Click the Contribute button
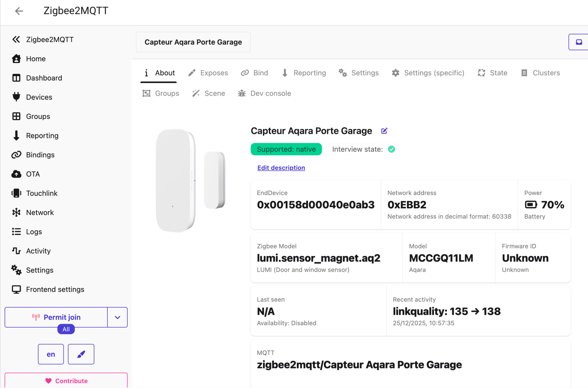 (66, 381)
